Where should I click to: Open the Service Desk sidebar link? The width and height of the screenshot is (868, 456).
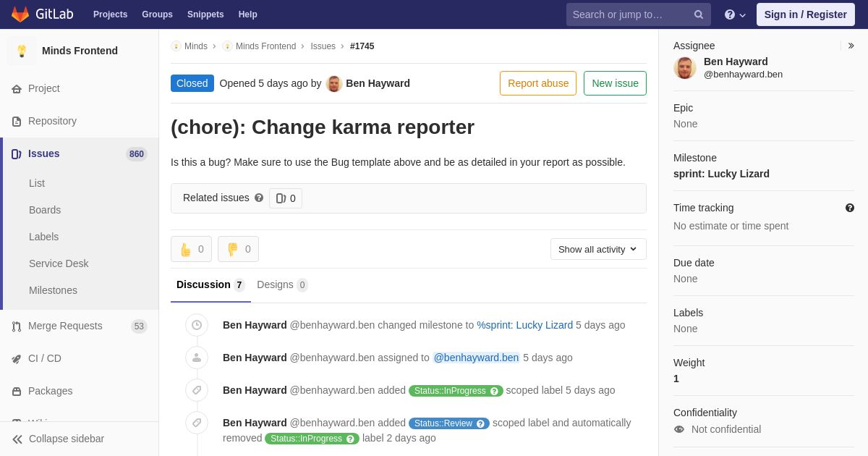click(x=59, y=263)
